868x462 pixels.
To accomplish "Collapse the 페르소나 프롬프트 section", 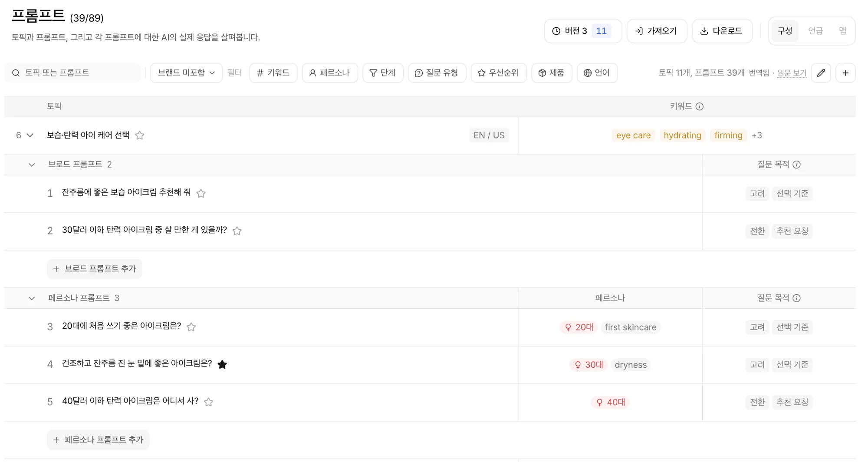I will (x=32, y=298).
